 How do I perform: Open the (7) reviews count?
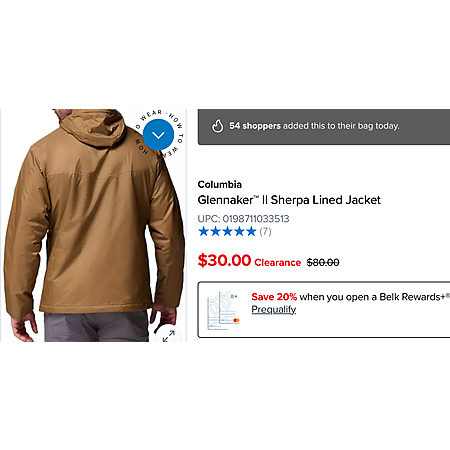[265, 231]
